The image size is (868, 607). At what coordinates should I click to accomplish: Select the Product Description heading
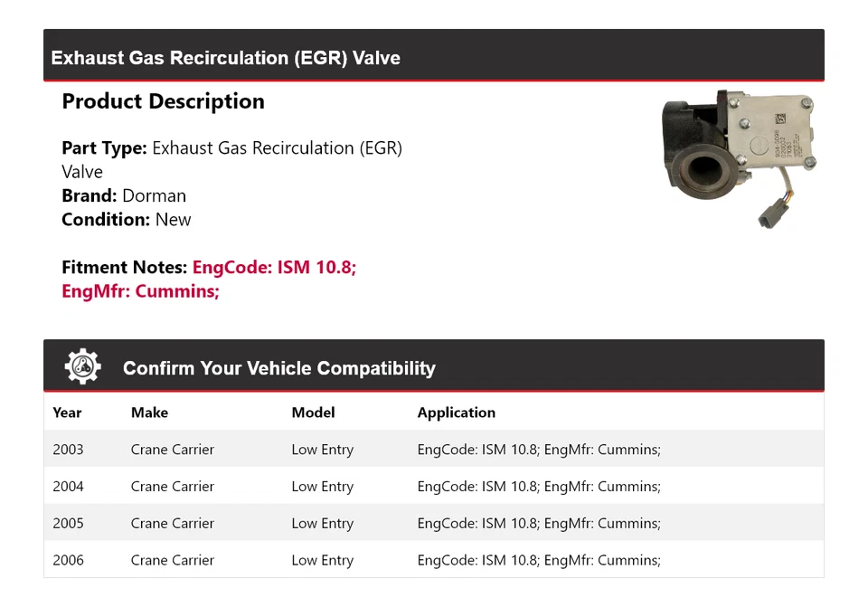[163, 101]
